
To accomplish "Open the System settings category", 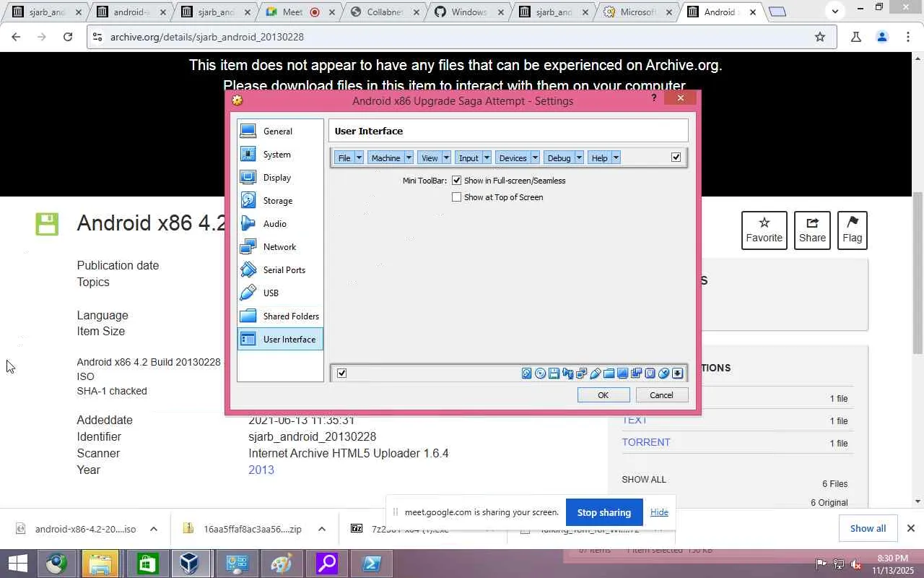I will [280, 155].
